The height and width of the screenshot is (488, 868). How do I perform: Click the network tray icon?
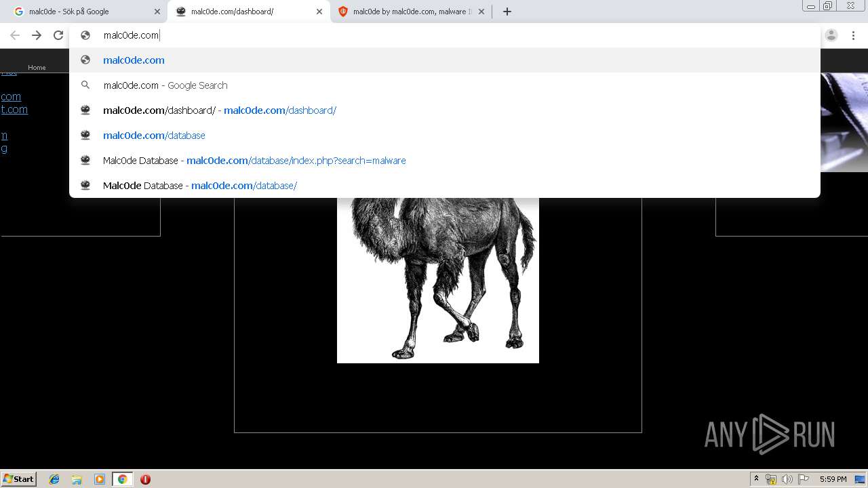pos(771,479)
